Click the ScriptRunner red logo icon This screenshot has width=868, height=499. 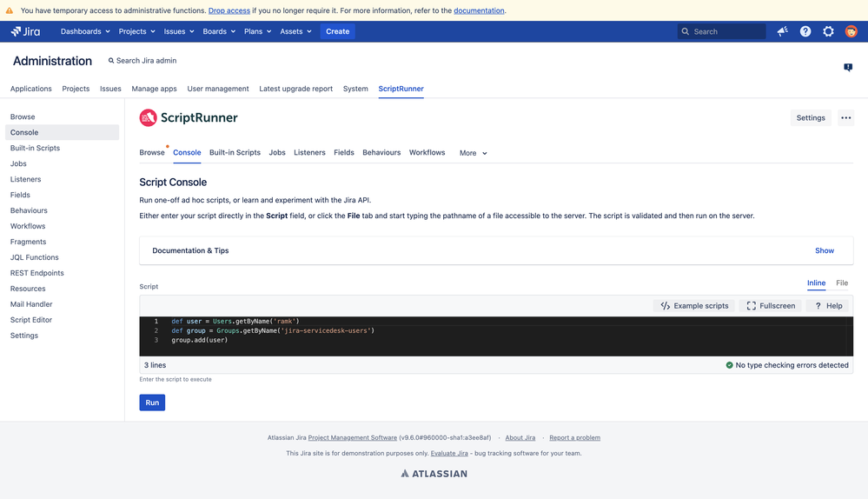click(148, 117)
